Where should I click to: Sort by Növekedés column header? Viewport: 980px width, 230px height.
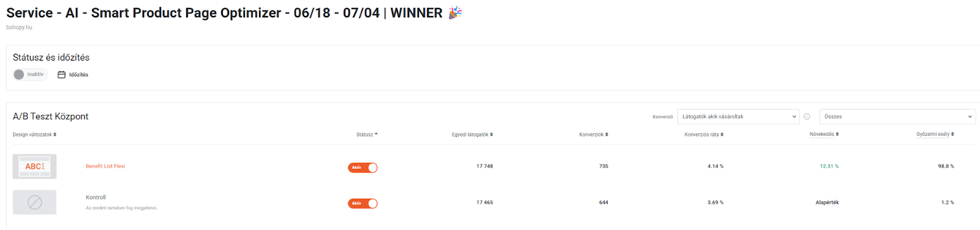tap(824, 135)
